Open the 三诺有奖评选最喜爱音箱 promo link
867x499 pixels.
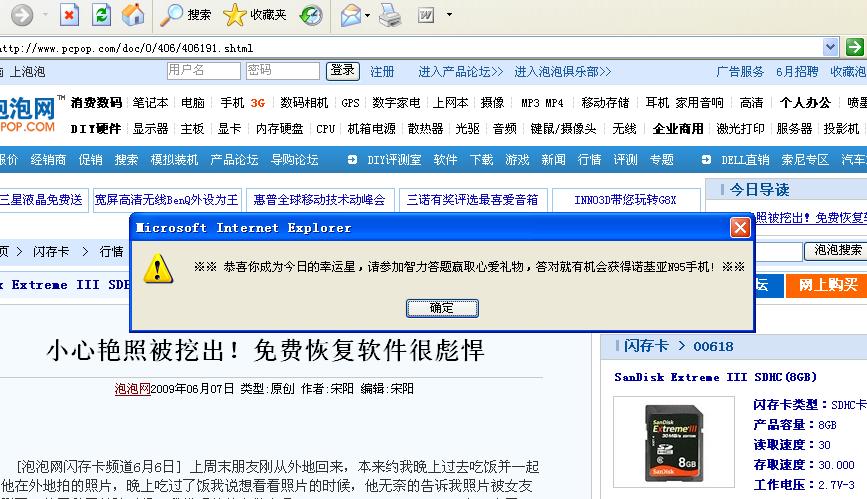point(473,200)
